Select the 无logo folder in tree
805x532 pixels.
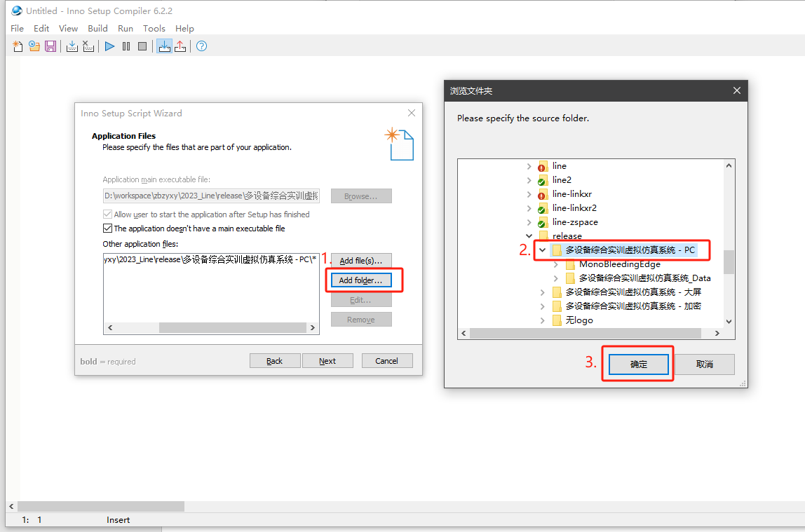579,320
